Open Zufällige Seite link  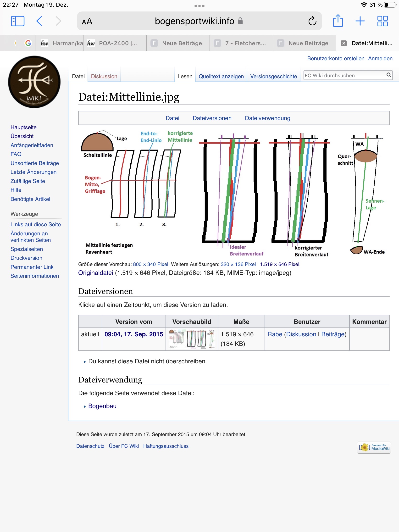(28, 181)
